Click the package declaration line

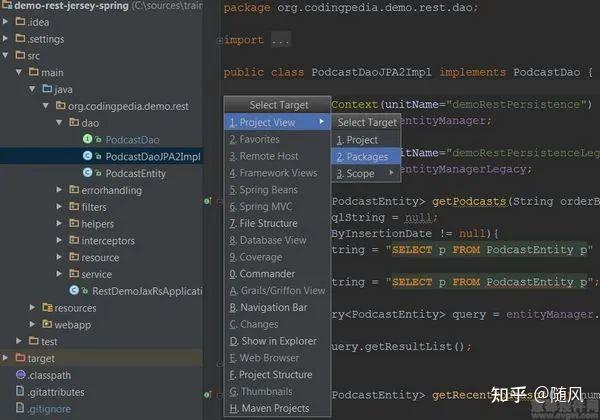351,8
